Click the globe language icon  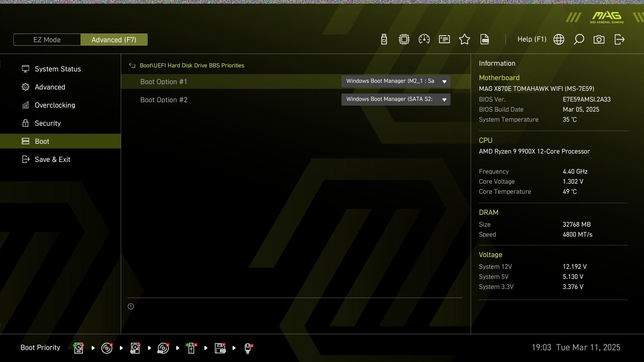(559, 40)
